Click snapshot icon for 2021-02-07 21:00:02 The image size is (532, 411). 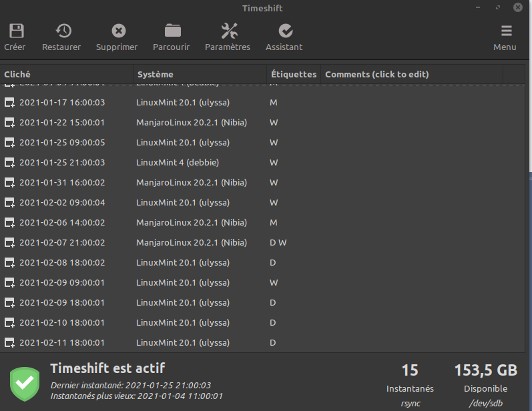(9, 242)
